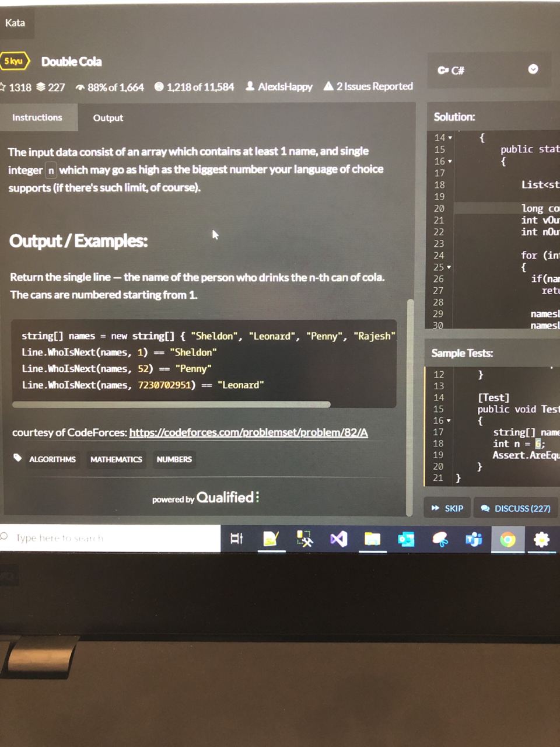Click the 88% of 1,664 satisfaction rating
Viewport: 560px width, 747px height.
[x=110, y=87]
